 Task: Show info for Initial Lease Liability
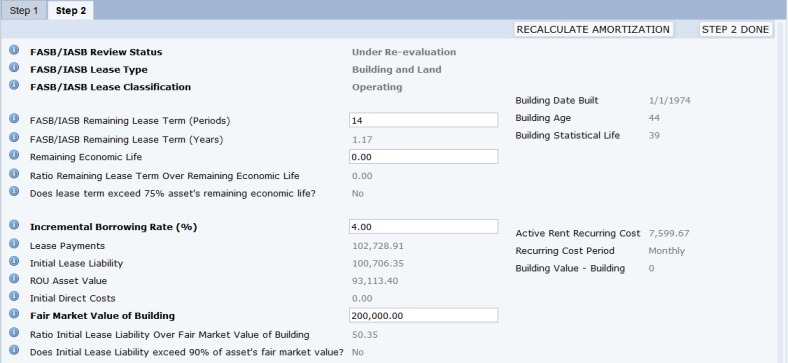coord(14,261)
